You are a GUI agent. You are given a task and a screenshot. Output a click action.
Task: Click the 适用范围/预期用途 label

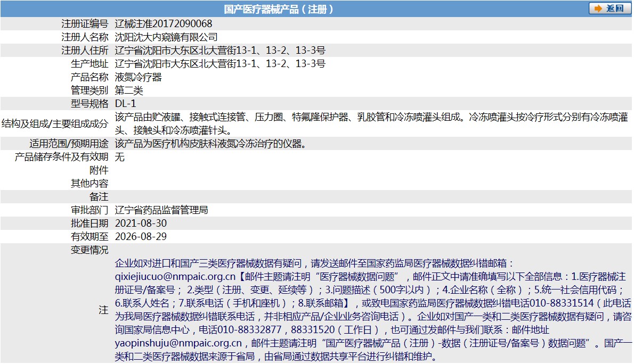pyautogui.click(x=69, y=144)
